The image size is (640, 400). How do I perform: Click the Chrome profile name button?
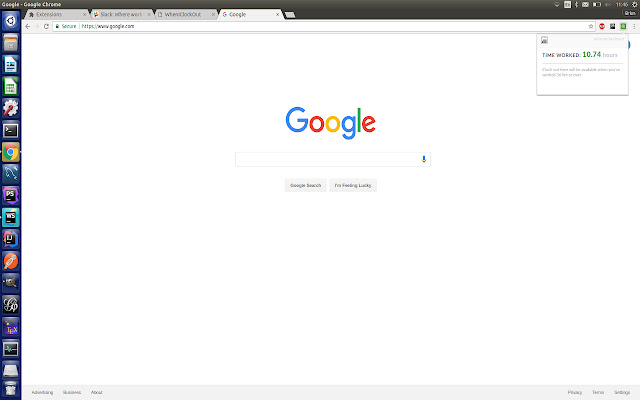click(x=630, y=13)
